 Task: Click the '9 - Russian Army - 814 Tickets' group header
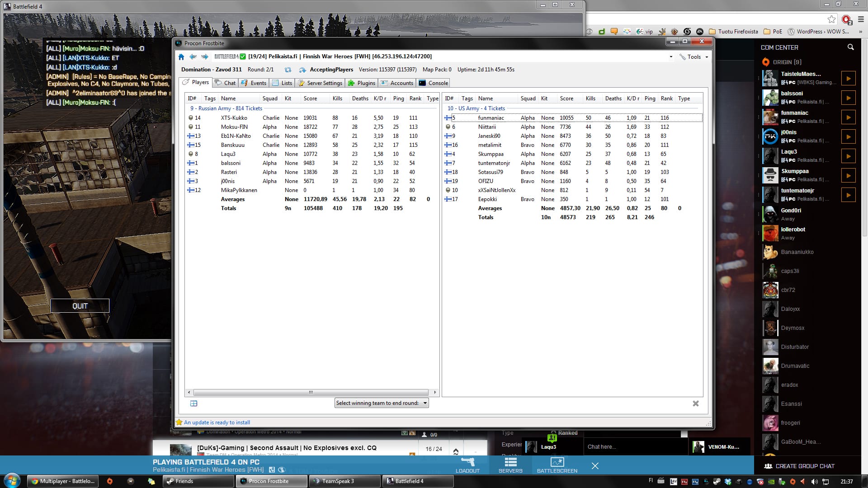pyautogui.click(x=226, y=108)
